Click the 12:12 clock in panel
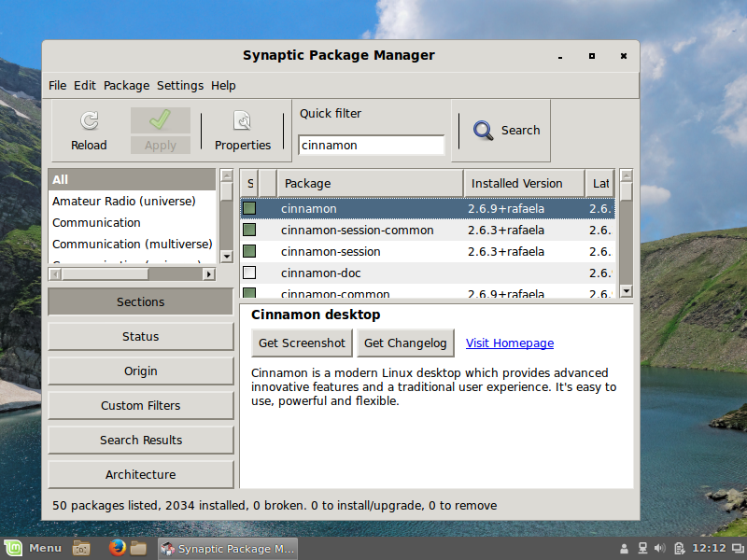 (709, 548)
